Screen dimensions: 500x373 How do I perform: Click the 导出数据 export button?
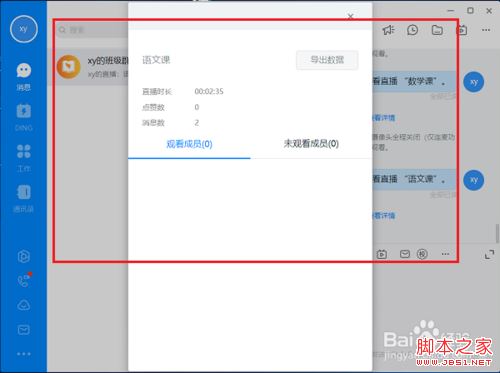327,60
